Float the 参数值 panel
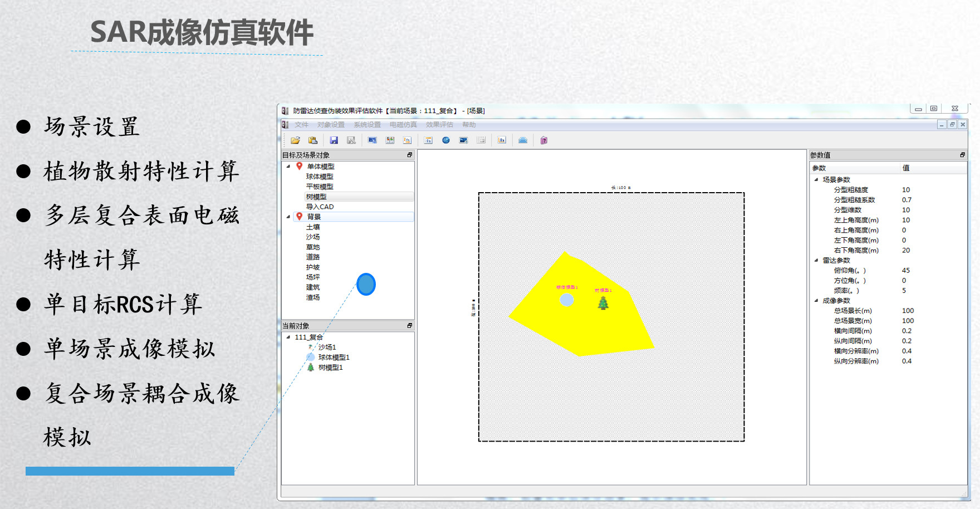Screen dimensions: 980x509 click(x=962, y=155)
